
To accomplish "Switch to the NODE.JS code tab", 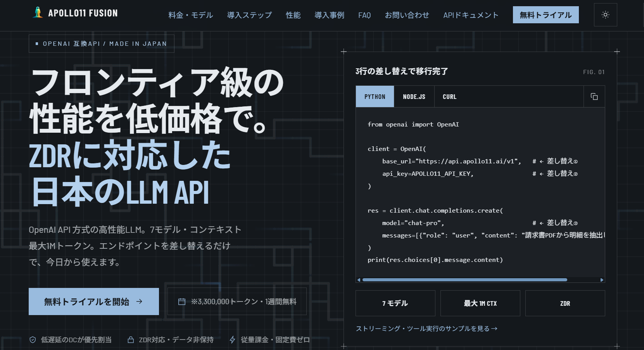I will [x=414, y=97].
